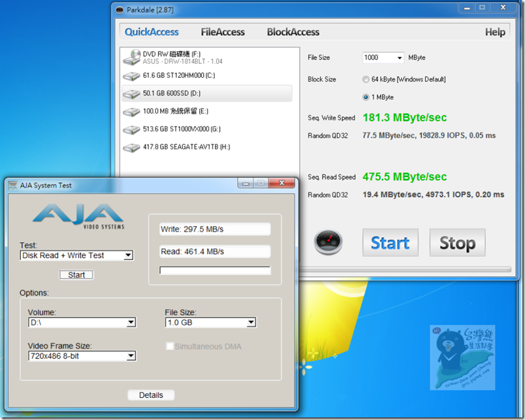This screenshot has width=525, height=420.
Task: Click the AJA System Test Start button
Action: 76,275
